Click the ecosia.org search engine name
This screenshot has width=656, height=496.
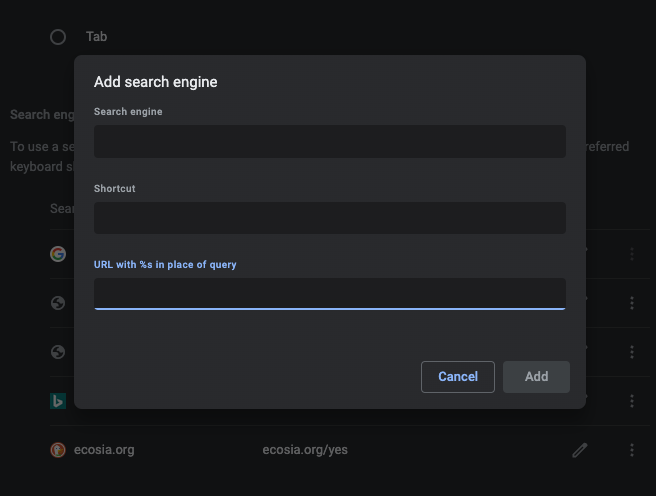tap(104, 450)
